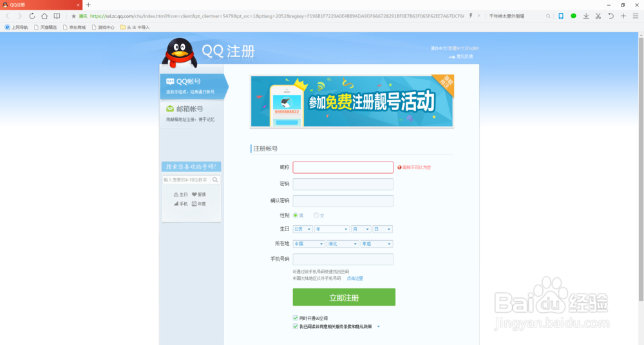
Task: Click the browser URL address bar
Action: [x=277, y=16]
